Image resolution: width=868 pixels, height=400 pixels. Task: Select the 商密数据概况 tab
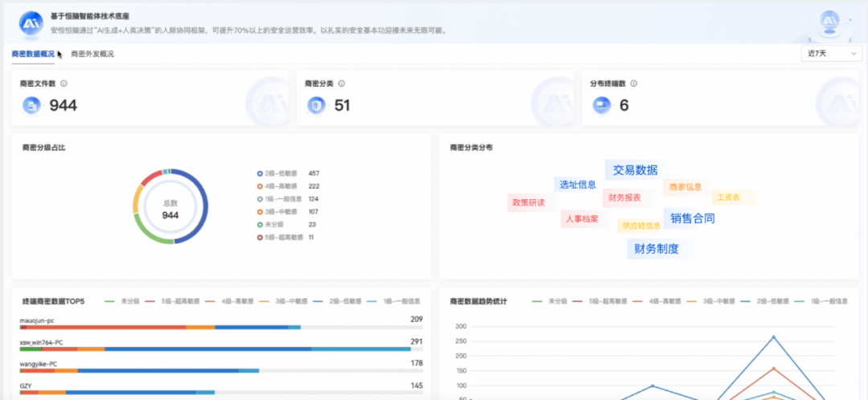point(33,54)
